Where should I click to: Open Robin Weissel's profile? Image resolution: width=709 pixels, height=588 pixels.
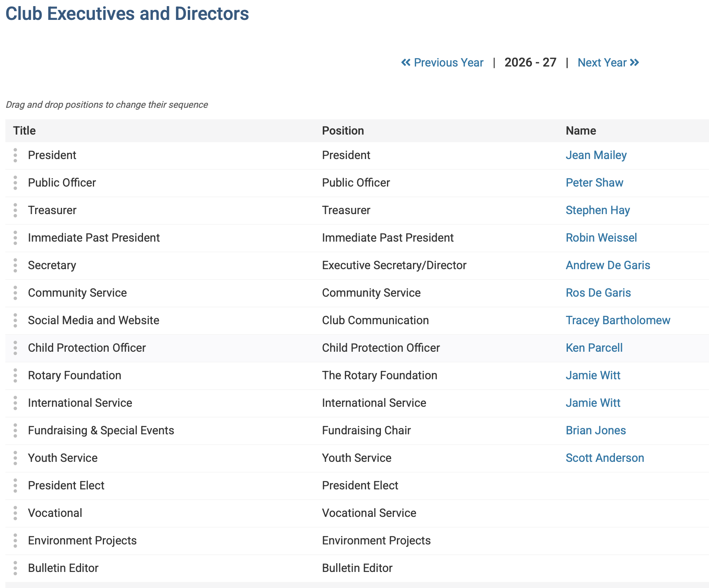[x=601, y=238]
